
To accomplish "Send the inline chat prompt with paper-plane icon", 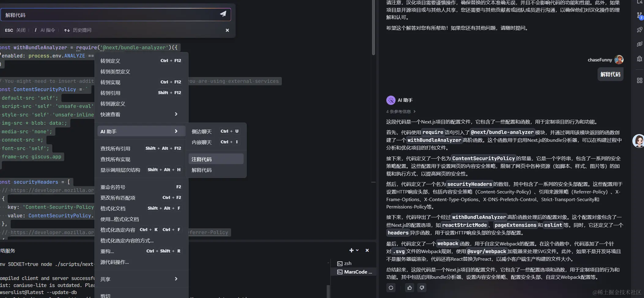I will point(223,14).
